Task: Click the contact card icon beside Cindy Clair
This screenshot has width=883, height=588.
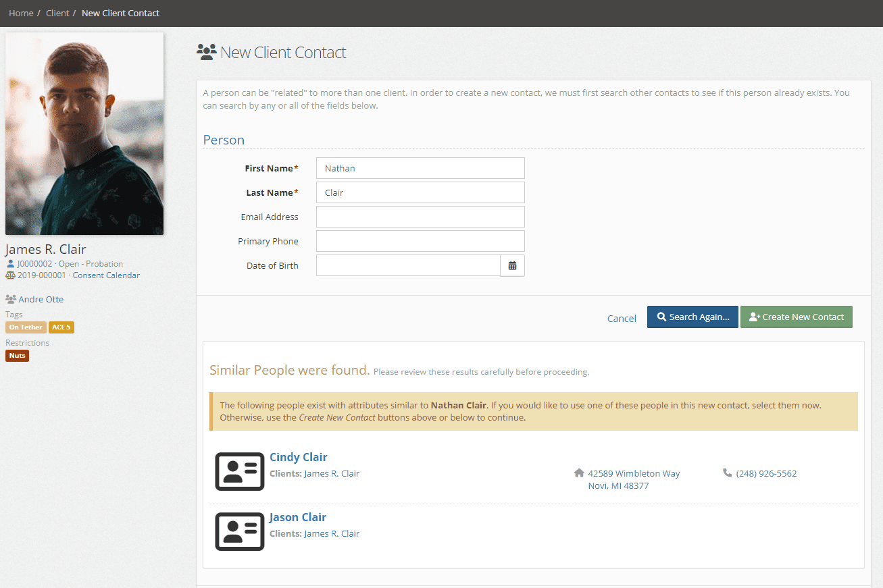Action: (x=239, y=472)
